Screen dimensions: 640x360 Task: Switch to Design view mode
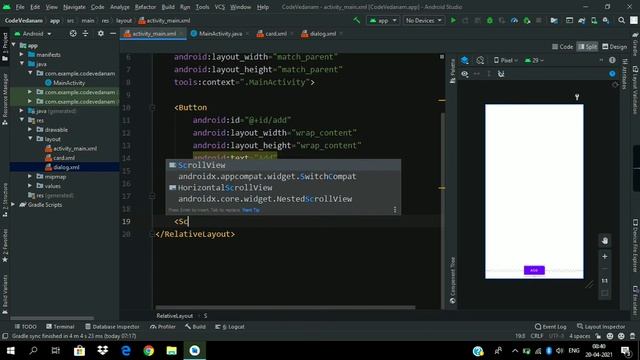click(x=615, y=47)
